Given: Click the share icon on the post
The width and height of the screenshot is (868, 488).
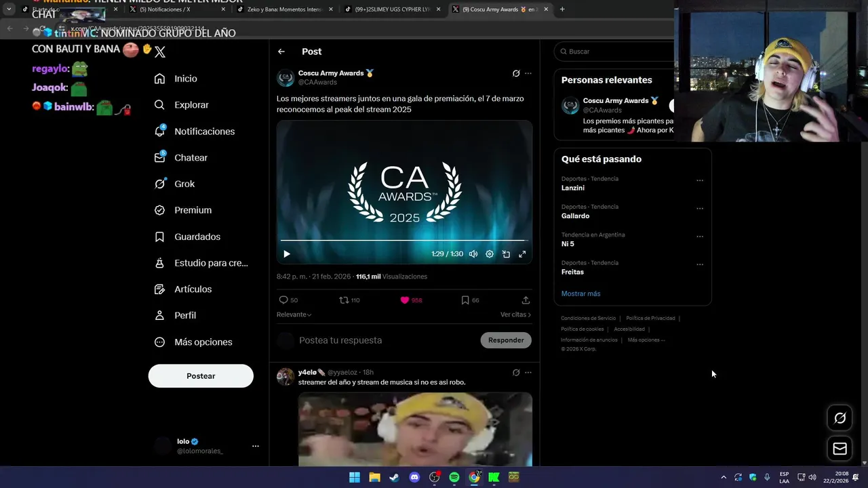Looking at the screenshot, I should point(526,300).
